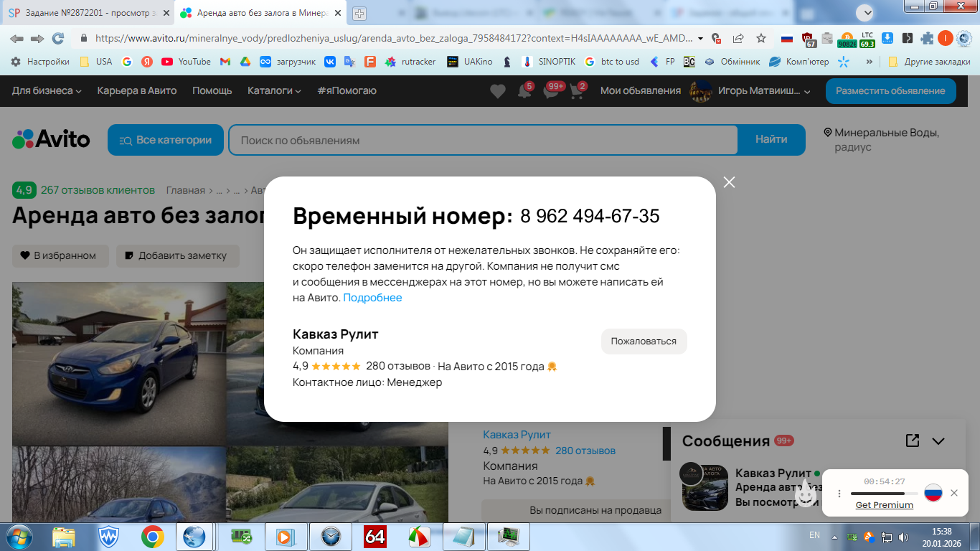Click Разместить объявление button

[890, 91]
